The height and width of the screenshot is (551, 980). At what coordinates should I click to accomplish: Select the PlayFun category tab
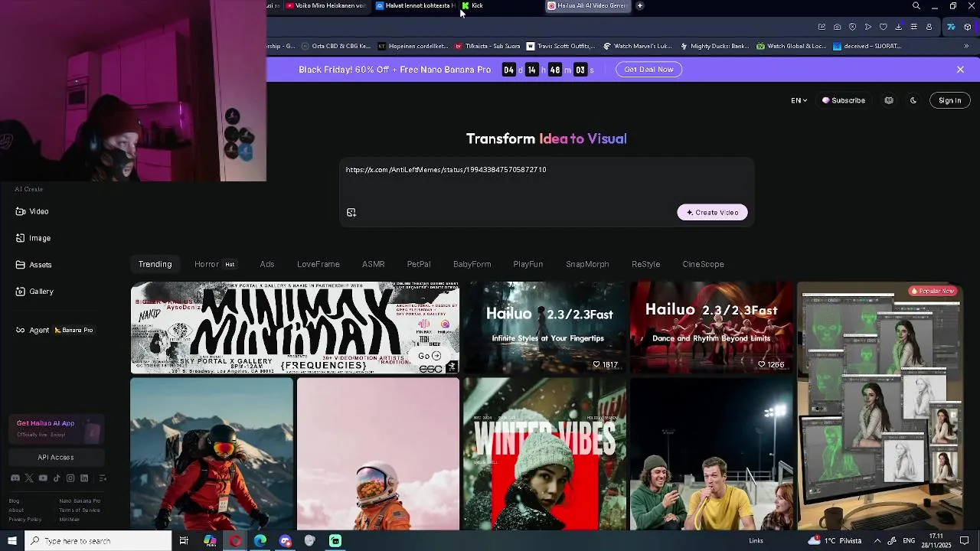click(528, 264)
